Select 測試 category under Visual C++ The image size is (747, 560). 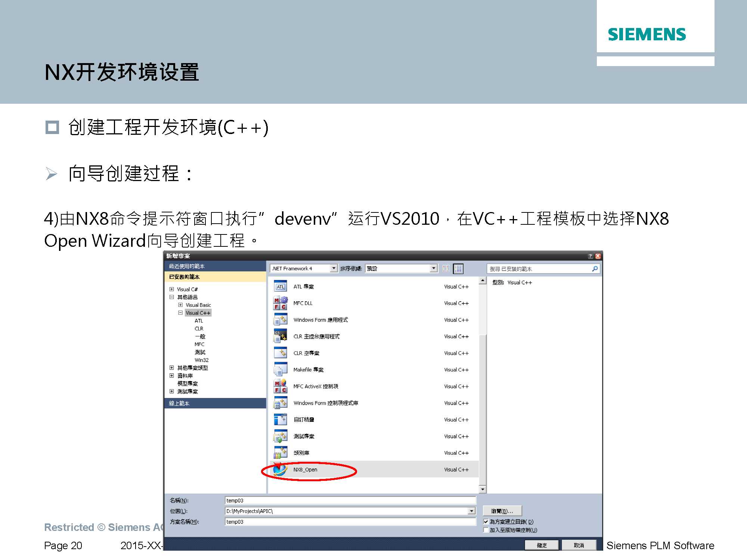pyautogui.click(x=200, y=352)
